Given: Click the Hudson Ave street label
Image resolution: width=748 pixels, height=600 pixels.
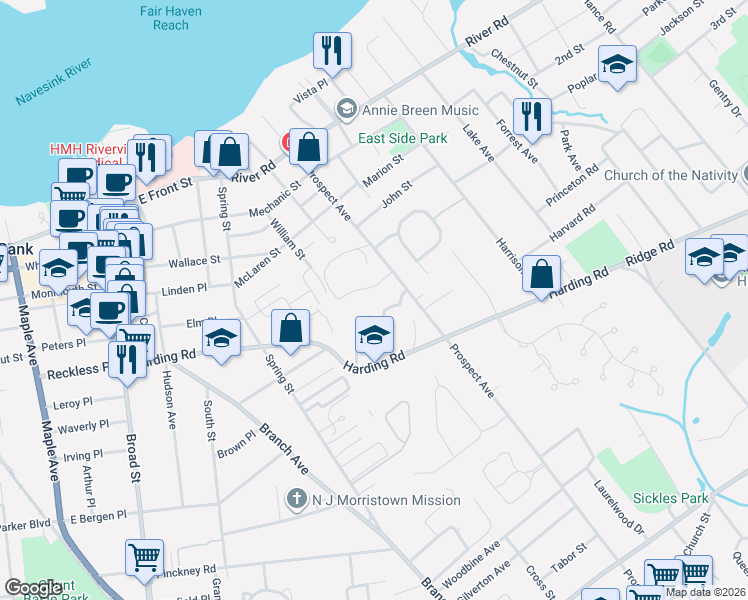Looking at the screenshot, I should 169,400.
